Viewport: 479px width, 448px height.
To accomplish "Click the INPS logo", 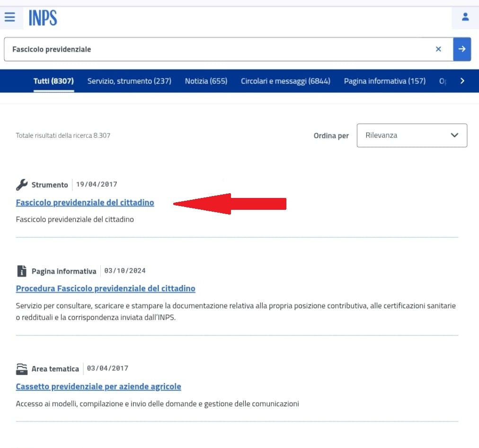I will tap(43, 18).
